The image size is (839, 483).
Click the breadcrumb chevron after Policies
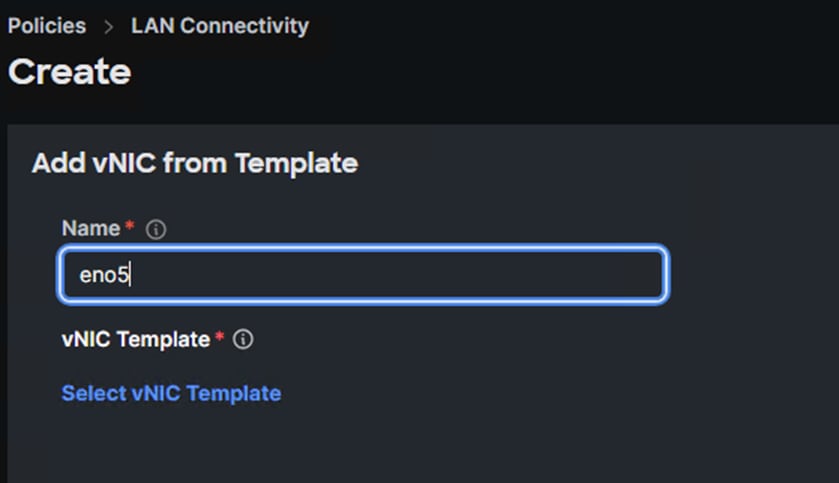click(x=109, y=27)
